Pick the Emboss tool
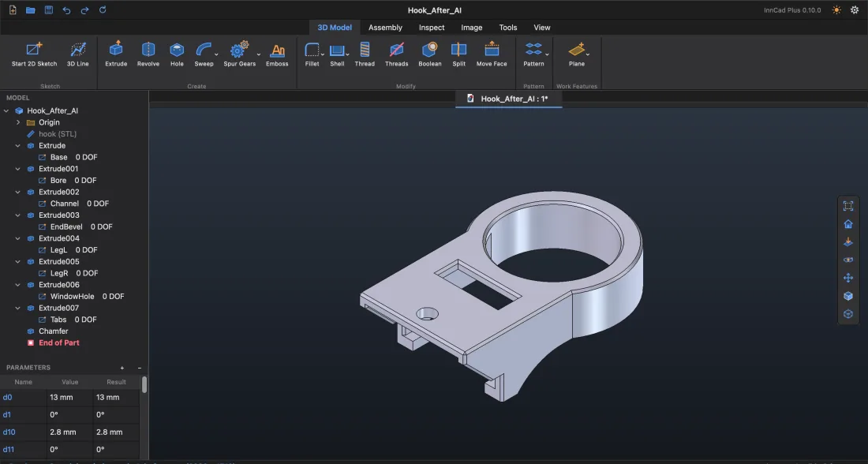Image resolution: width=868 pixels, height=464 pixels. click(x=277, y=54)
